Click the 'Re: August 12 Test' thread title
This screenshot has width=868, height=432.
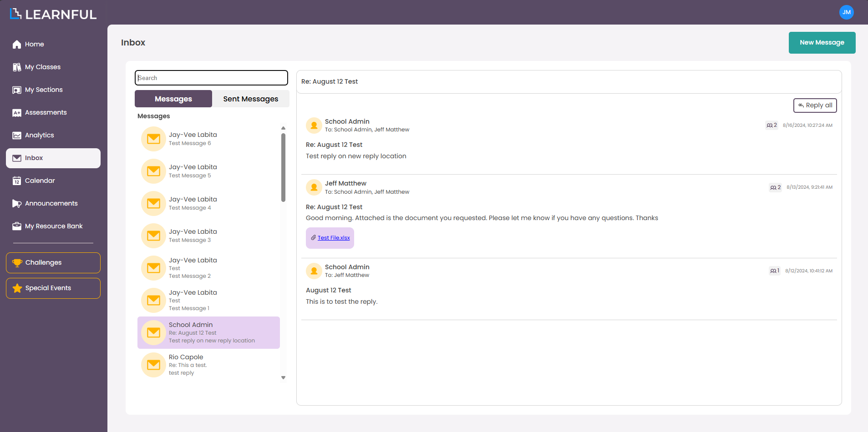click(330, 81)
